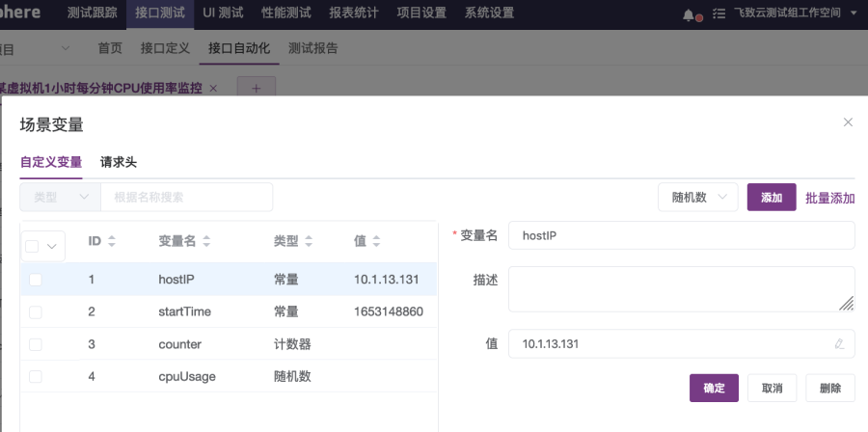Toggle the select-all checkbox in the table header
Screen dimensions: 868x432
tap(32, 246)
